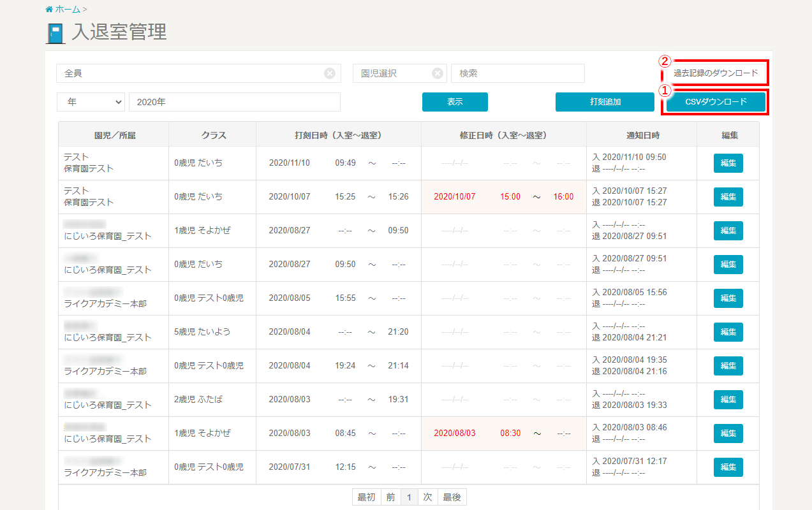Image resolution: width=812 pixels, height=510 pixels.
Task: Open the 年 period dropdown
Action: 91,102
